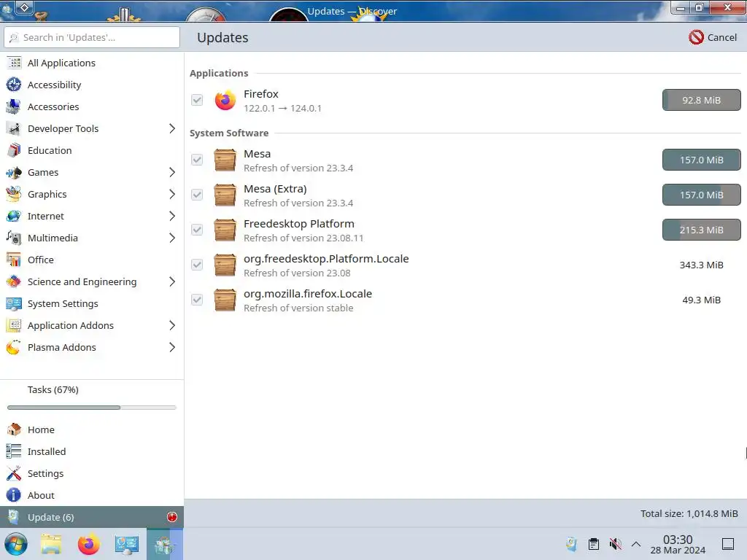747x560 pixels.
Task: Click Freedesktop Platform 215.3 MiB button
Action: click(x=701, y=230)
